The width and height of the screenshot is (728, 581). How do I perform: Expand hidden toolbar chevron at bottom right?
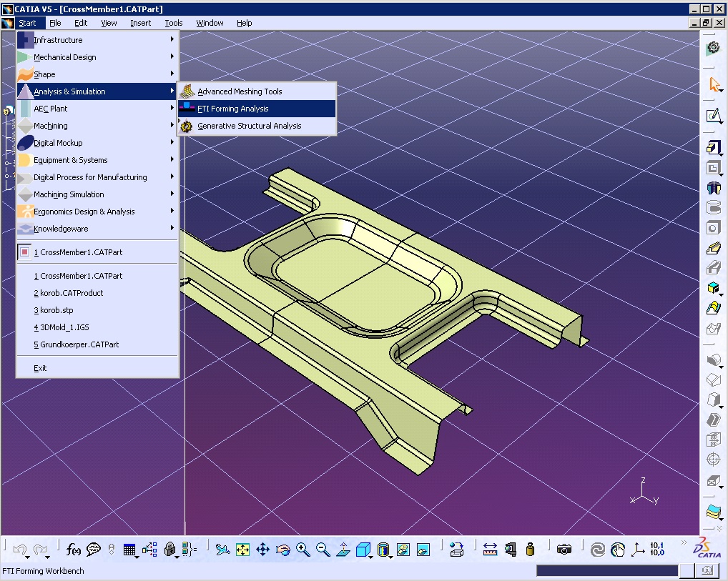coord(684,542)
